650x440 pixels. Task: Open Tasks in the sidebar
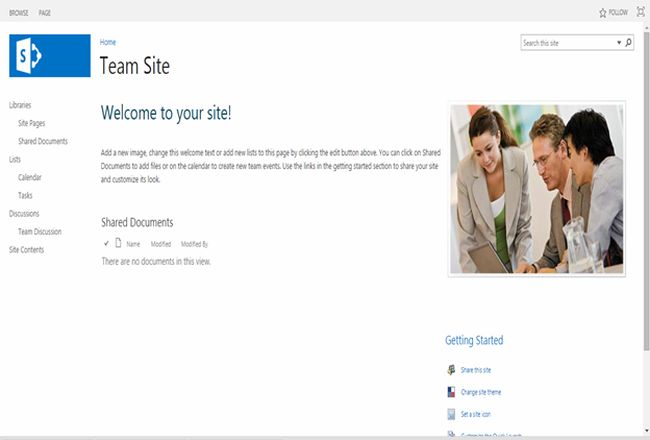point(25,195)
